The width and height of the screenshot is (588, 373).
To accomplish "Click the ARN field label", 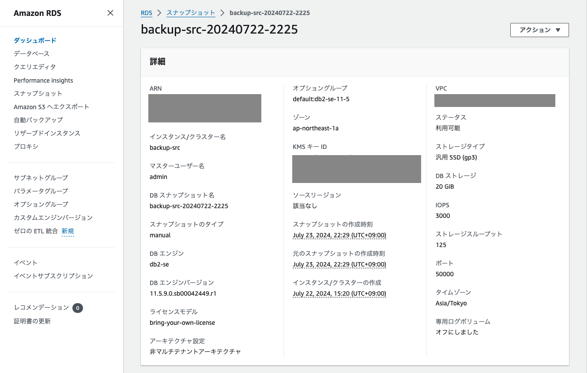I will coord(156,88).
